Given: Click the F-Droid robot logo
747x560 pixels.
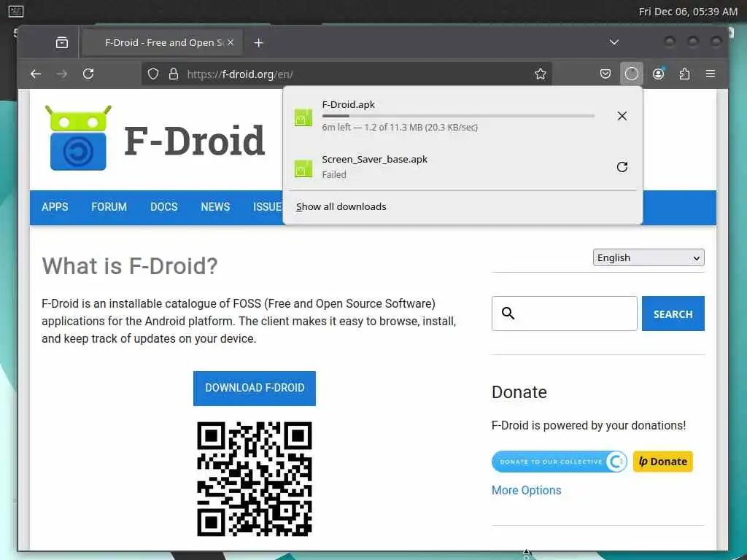Looking at the screenshot, I should [x=78, y=138].
